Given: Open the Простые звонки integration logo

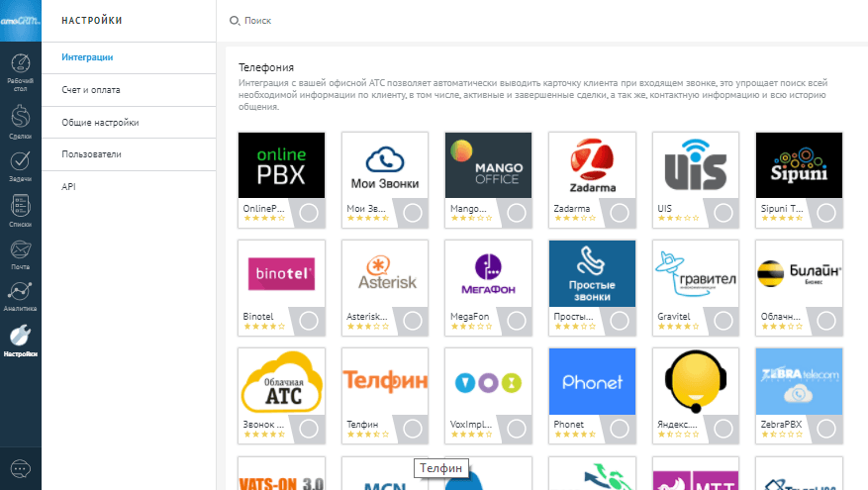Looking at the screenshot, I should coord(592,273).
